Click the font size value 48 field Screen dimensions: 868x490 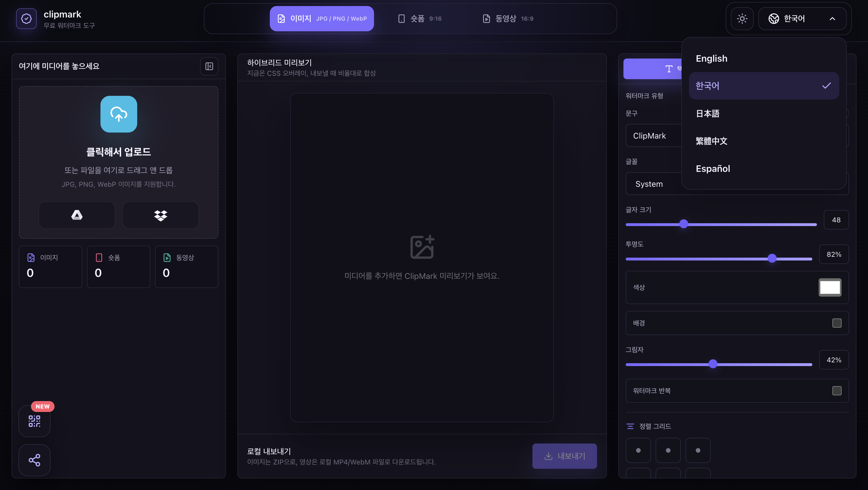click(836, 220)
